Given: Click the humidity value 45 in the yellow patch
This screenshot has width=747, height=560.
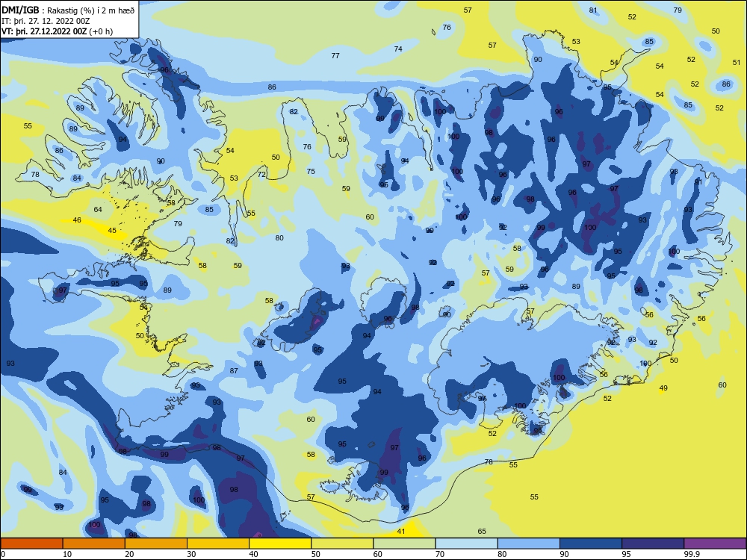Looking at the screenshot, I should tap(112, 231).
